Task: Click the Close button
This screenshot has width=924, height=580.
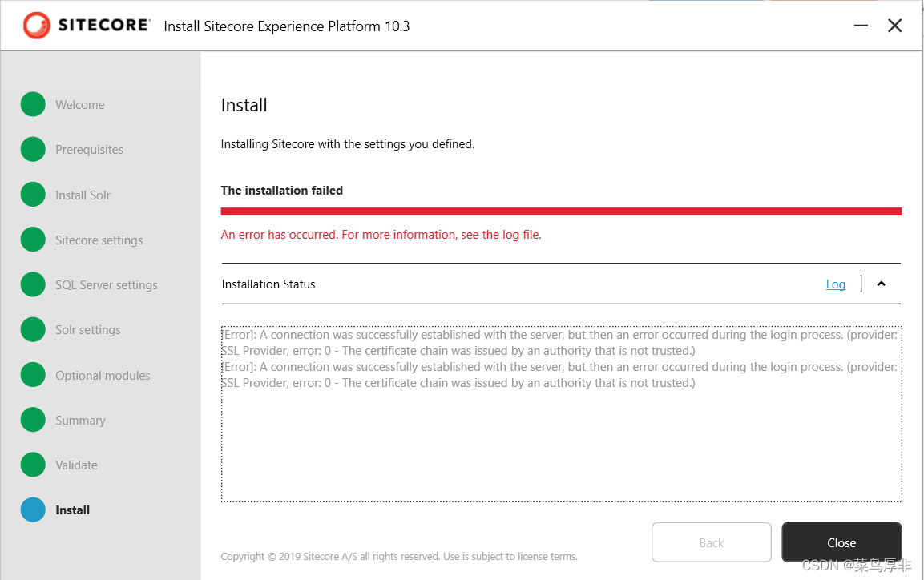Action: click(x=841, y=542)
